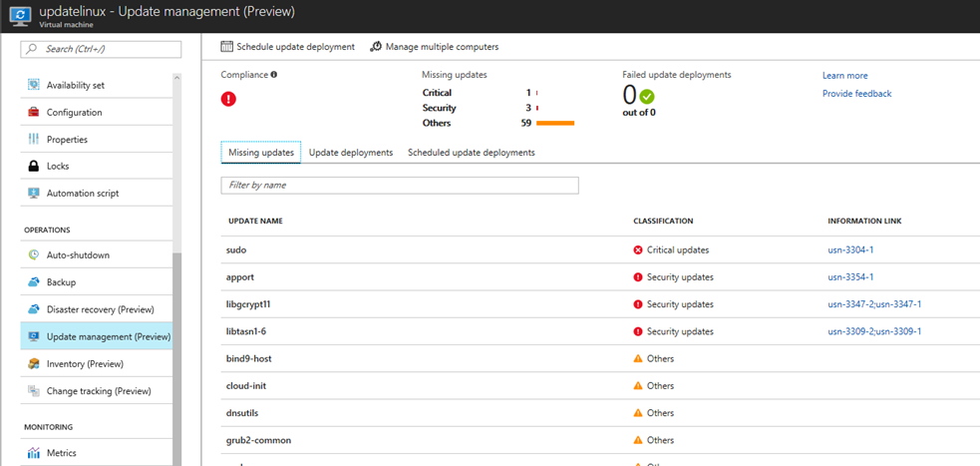Viewport: 980px width, 466px height.
Task: Click the Provide feedback link
Action: pos(856,94)
